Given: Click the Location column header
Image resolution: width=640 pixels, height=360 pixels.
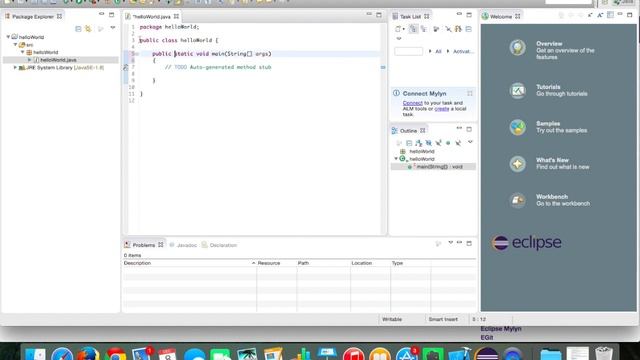Looking at the screenshot, I should pos(370,263).
